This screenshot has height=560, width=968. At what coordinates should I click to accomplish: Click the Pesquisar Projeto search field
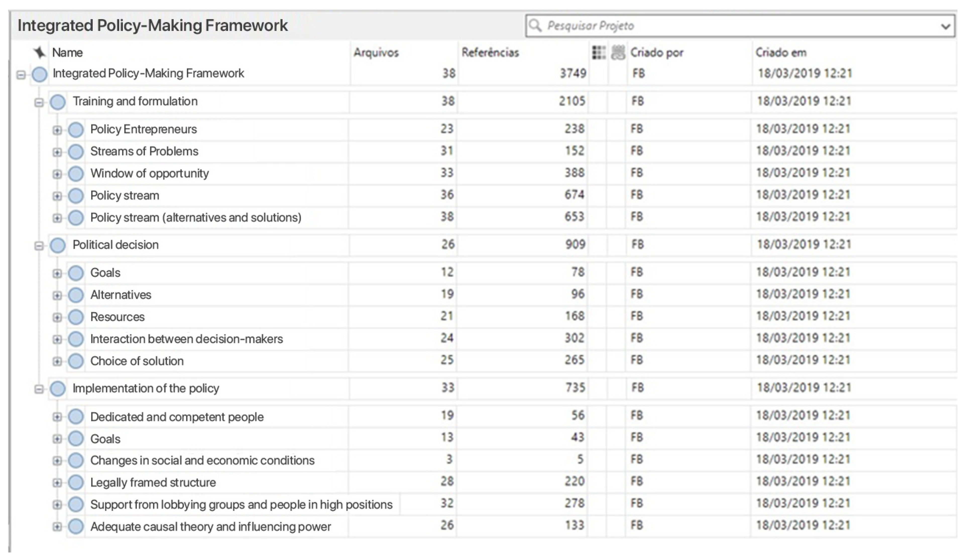[x=730, y=26]
